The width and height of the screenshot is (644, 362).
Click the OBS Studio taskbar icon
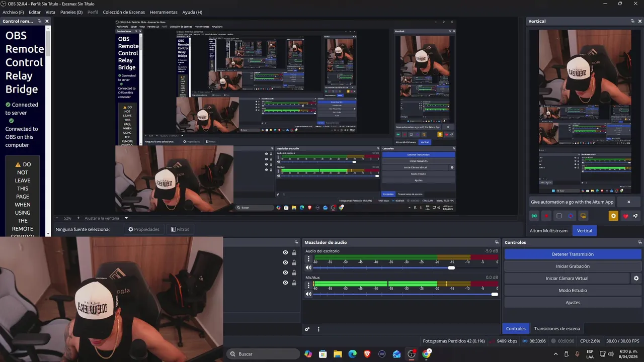click(x=412, y=354)
